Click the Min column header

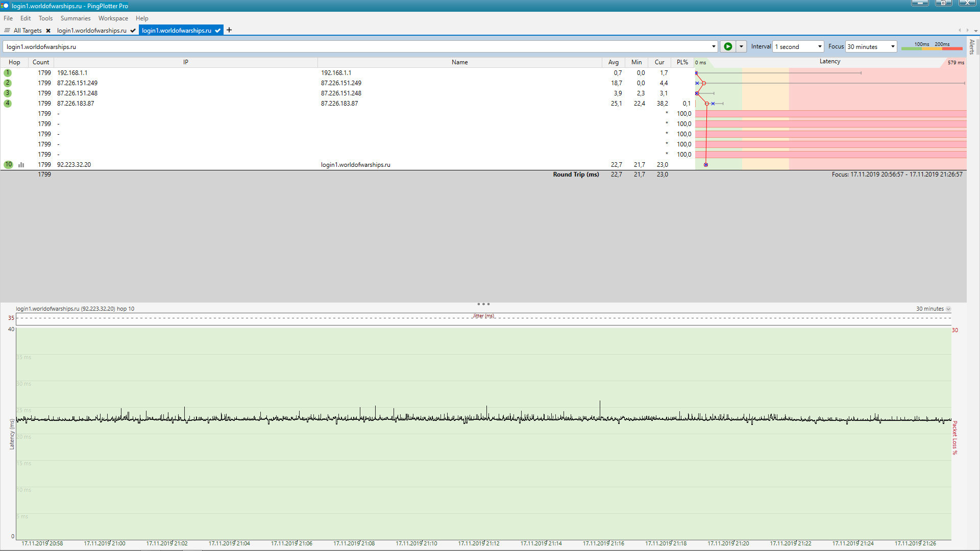coord(636,62)
